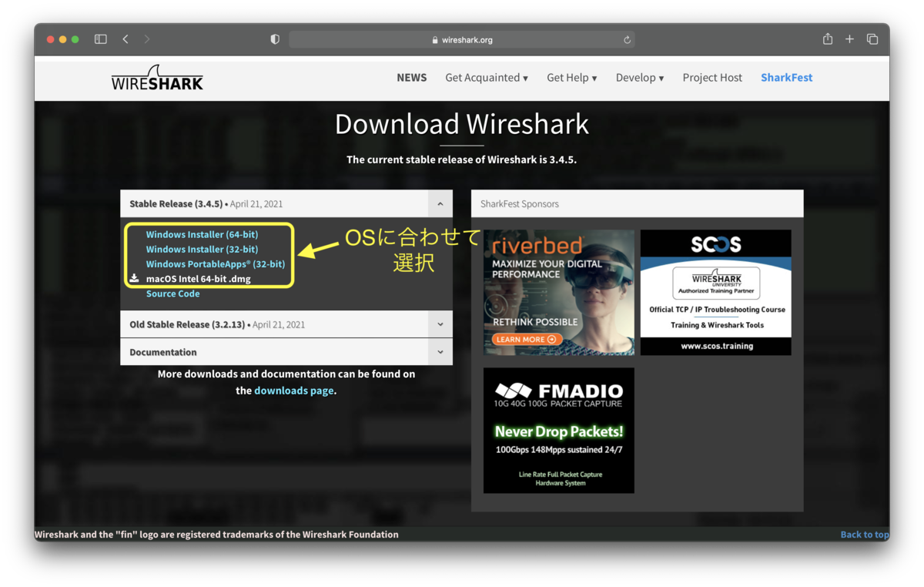Open the Riverbed sponsor banner
Viewport: 924px width, 587px height.
pyautogui.click(x=559, y=293)
